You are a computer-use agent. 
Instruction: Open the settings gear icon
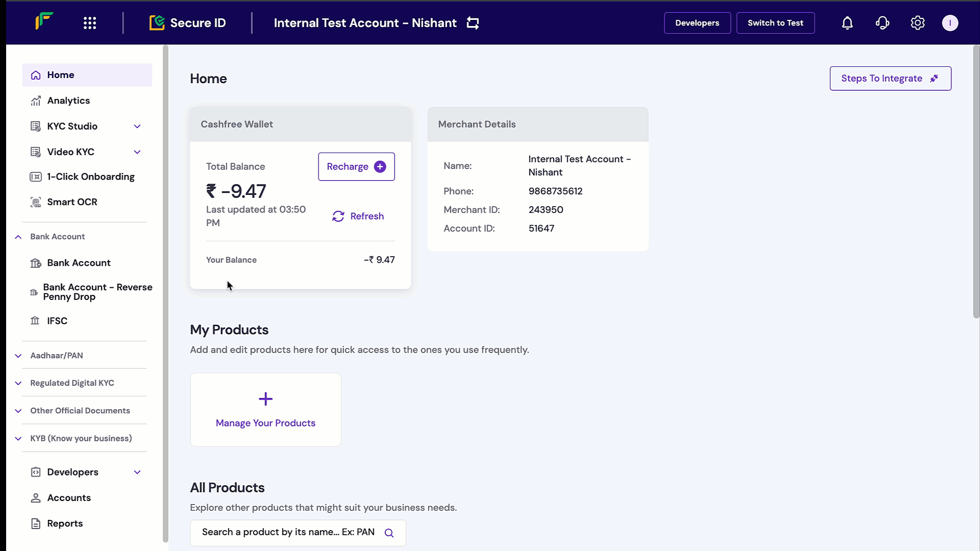point(918,23)
